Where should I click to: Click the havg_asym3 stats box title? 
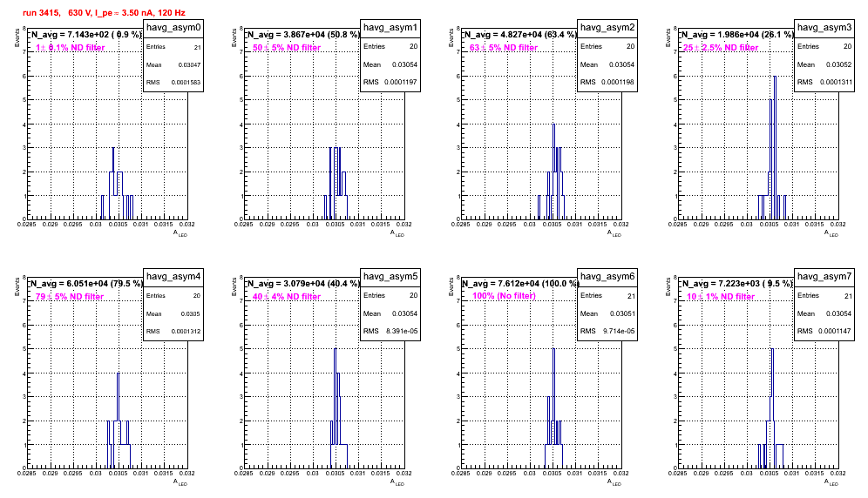[824, 28]
